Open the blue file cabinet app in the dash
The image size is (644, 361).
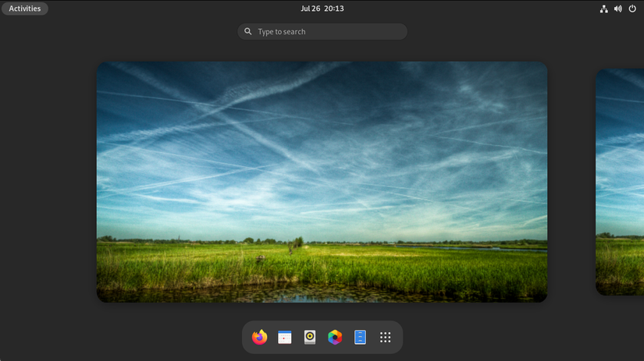point(360,337)
